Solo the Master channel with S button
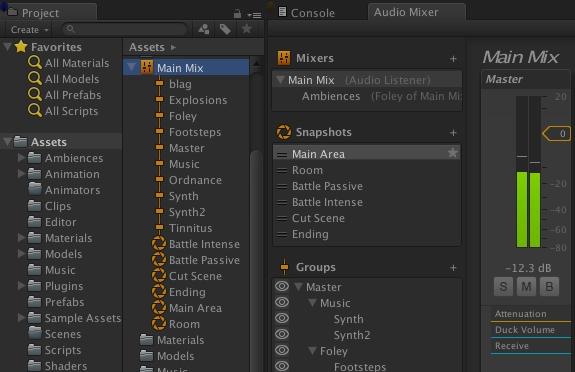This screenshot has height=372, width=575. [x=503, y=287]
